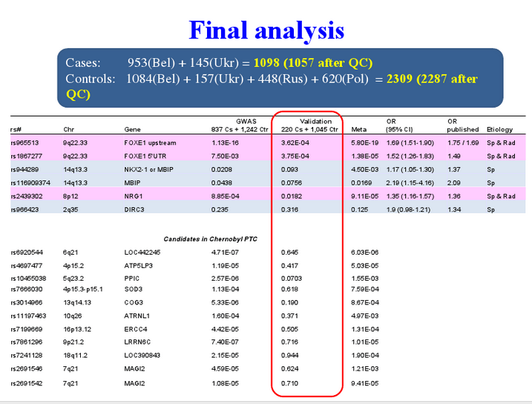532x404 pixels.
Task: Select the 'NRG1' gene cell
Action: tap(134, 196)
